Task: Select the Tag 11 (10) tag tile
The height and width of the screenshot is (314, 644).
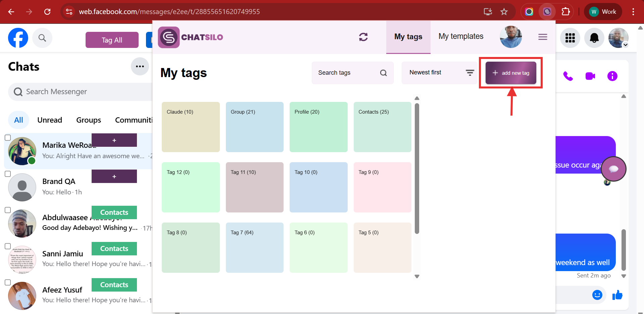Action: click(x=254, y=187)
